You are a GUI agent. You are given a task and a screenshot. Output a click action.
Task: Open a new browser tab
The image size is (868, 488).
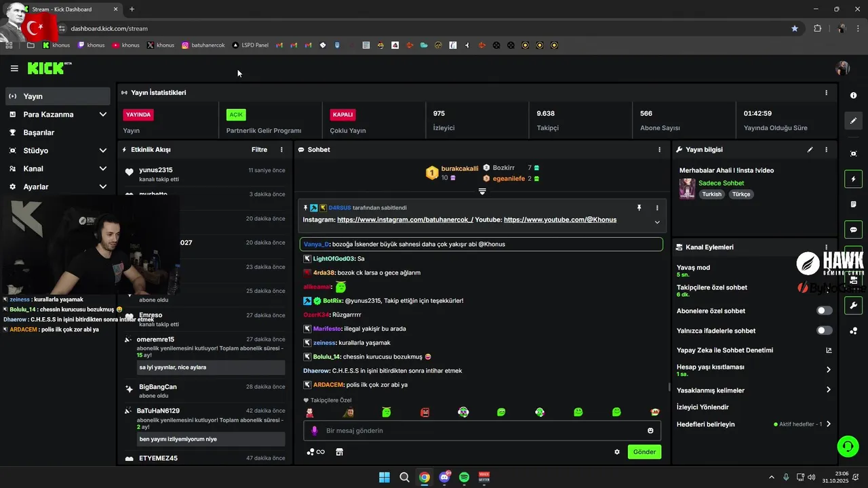(132, 9)
